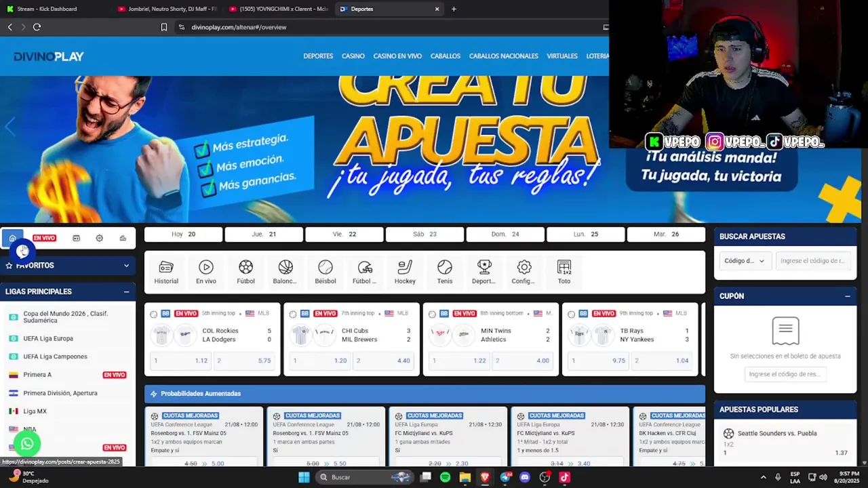Select the Tenis ball icon
This screenshot has width=868, height=488.
445,267
